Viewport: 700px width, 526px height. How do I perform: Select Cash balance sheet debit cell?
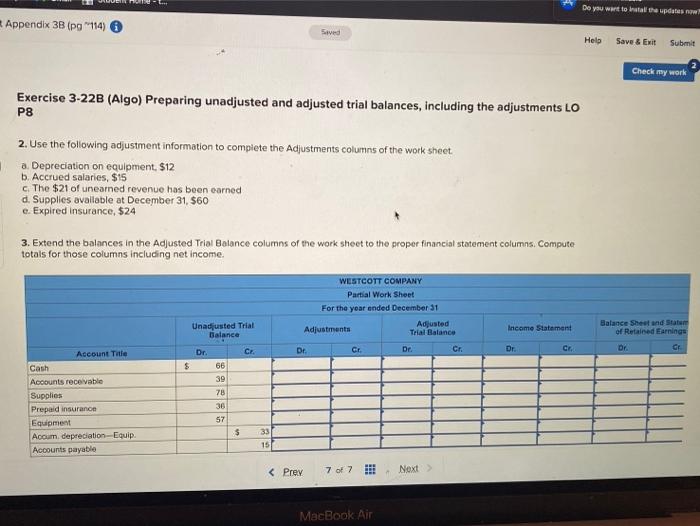pos(623,361)
